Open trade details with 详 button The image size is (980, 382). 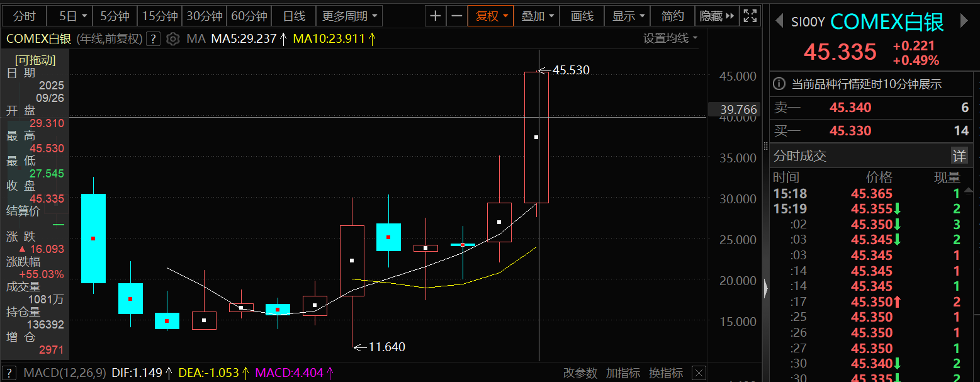[958, 155]
